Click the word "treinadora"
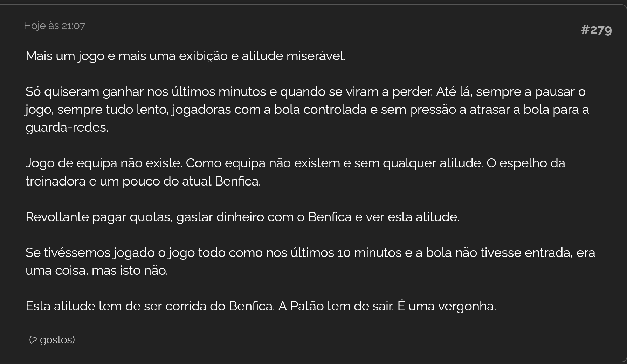The height and width of the screenshot is (364, 627). click(56, 181)
